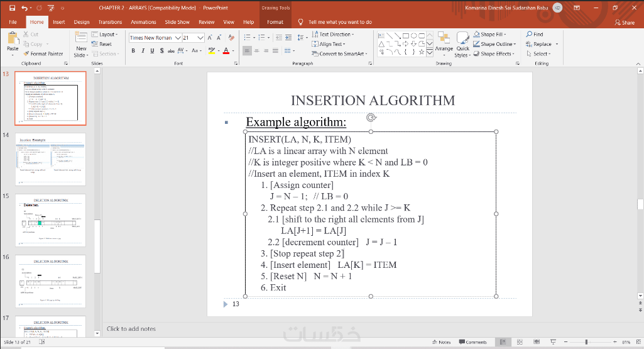Click the rotate handle above the text box

click(x=371, y=118)
